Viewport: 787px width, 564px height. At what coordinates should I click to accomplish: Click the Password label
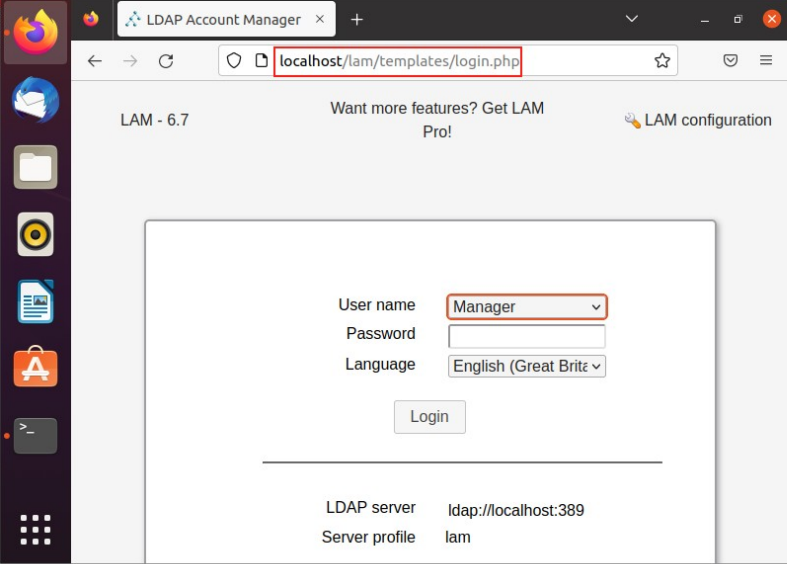coord(380,333)
